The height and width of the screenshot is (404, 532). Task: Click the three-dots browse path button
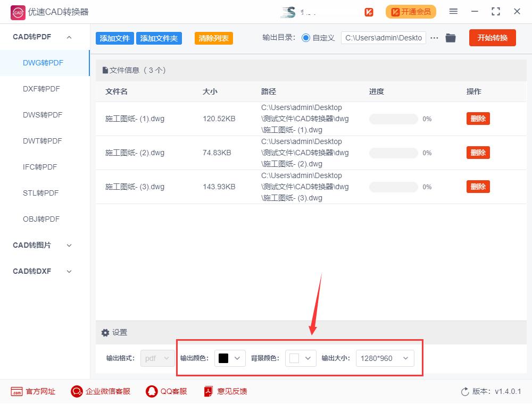point(434,38)
